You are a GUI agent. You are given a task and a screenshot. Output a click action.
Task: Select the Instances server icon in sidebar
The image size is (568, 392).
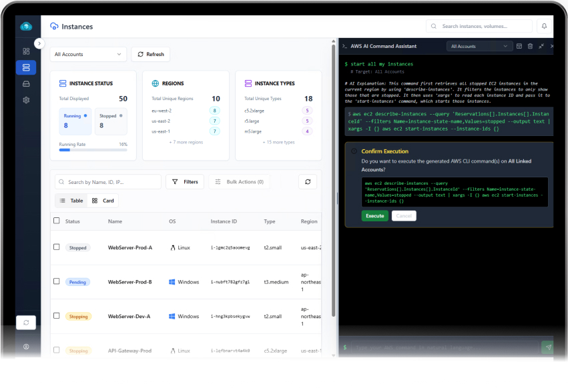26,67
